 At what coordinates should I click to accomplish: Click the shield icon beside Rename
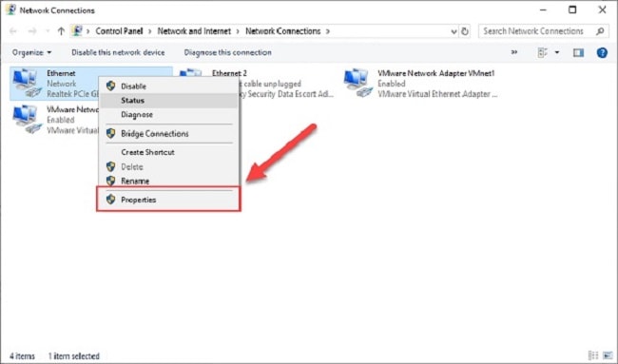(110, 182)
